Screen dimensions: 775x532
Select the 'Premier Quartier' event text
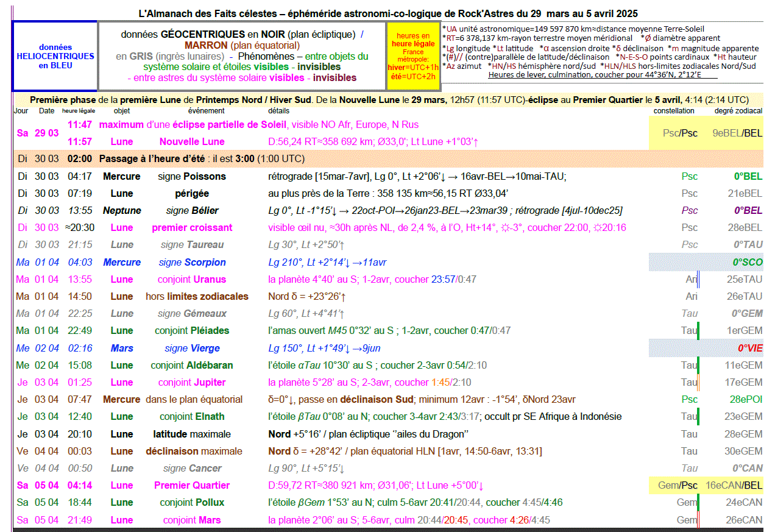click(192, 486)
